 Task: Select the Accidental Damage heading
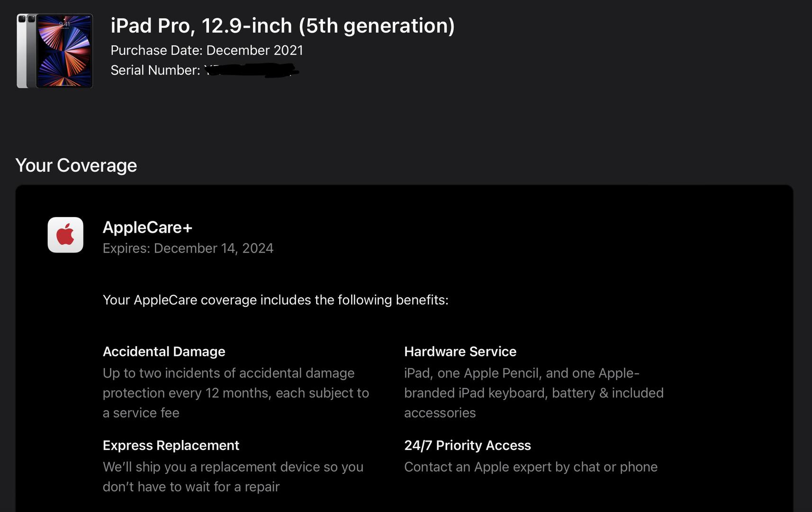coord(164,352)
